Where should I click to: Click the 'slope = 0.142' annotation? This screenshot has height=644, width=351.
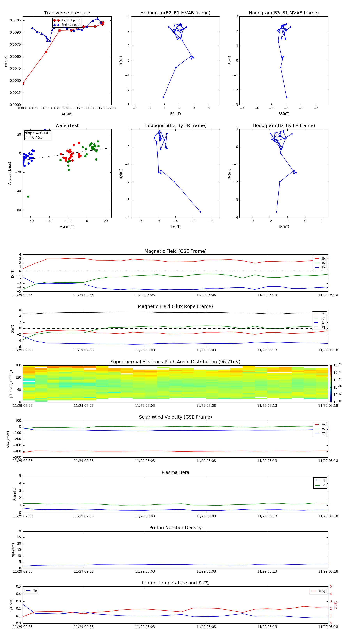click(x=37, y=133)
